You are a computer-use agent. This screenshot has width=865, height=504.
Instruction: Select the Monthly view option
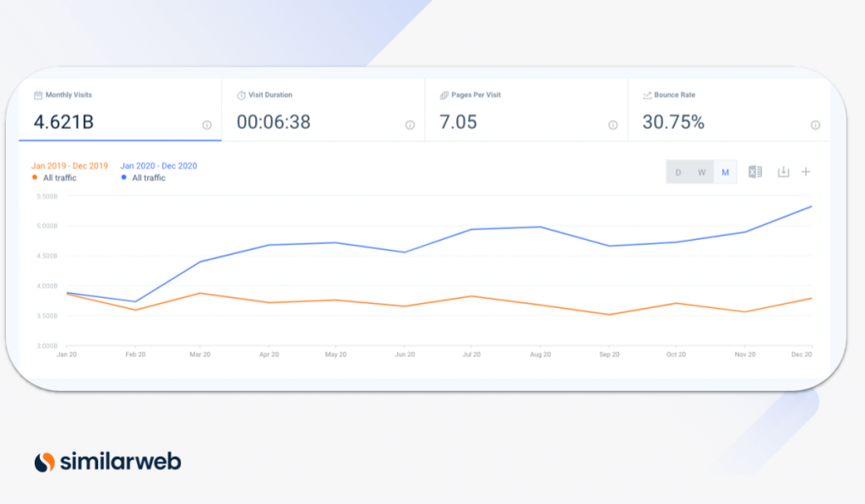coord(725,171)
